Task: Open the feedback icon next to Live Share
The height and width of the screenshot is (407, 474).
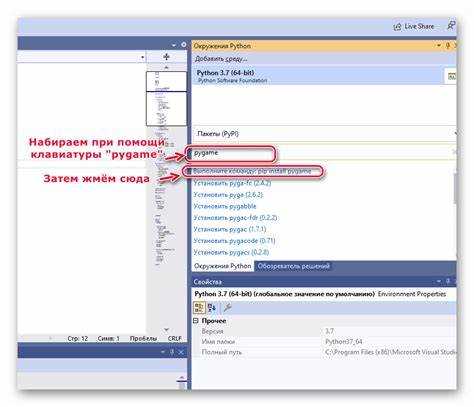Action: (451, 25)
